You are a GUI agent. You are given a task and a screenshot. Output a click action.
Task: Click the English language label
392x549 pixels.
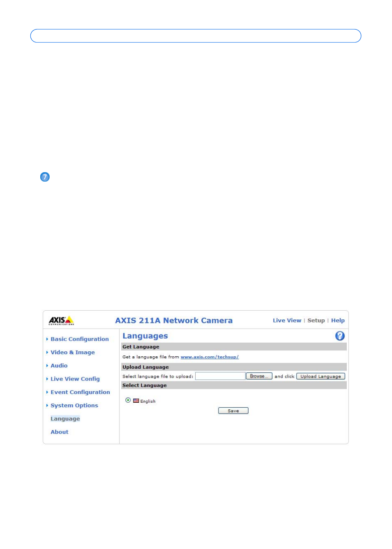(148, 401)
